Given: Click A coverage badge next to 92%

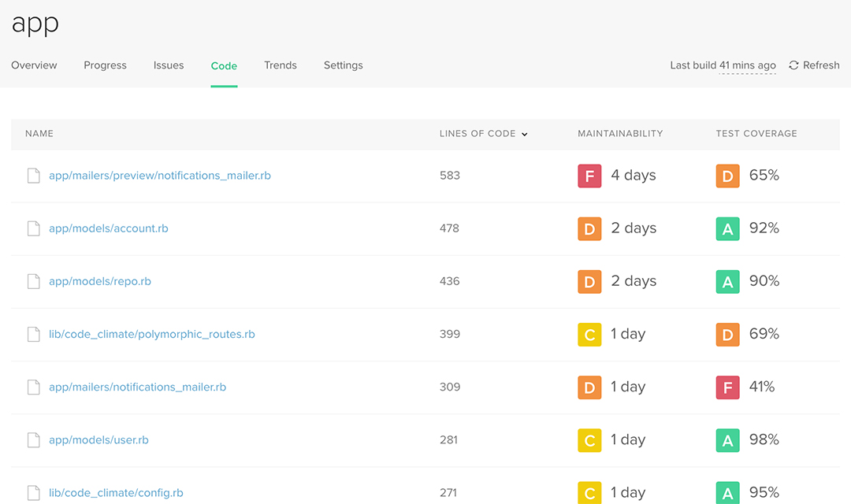Looking at the screenshot, I should coord(728,228).
